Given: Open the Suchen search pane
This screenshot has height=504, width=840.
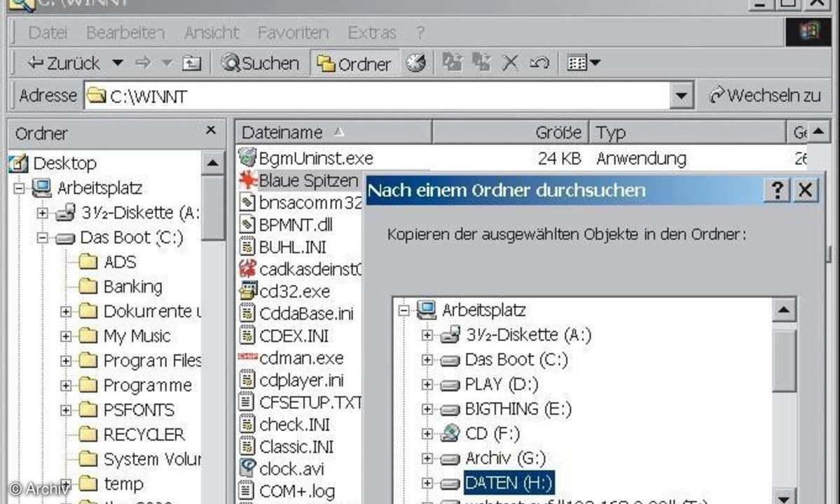Looking at the screenshot, I should click(260, 64).
